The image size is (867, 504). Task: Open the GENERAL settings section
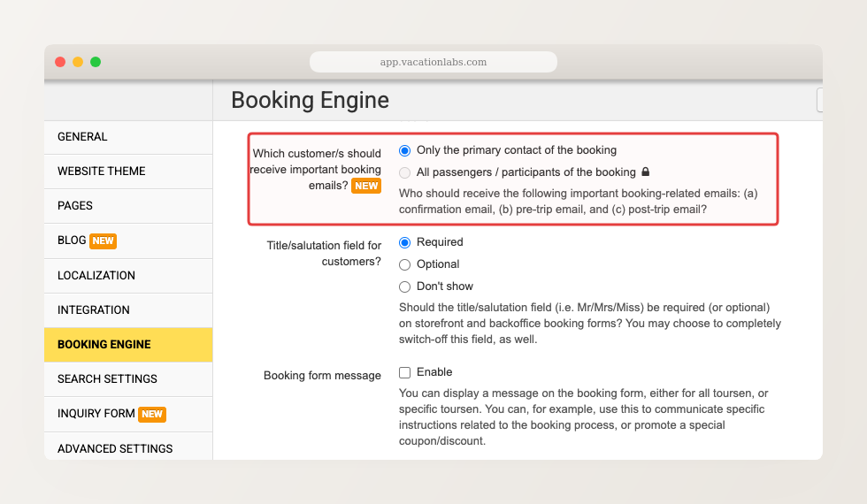coord(128,137)
